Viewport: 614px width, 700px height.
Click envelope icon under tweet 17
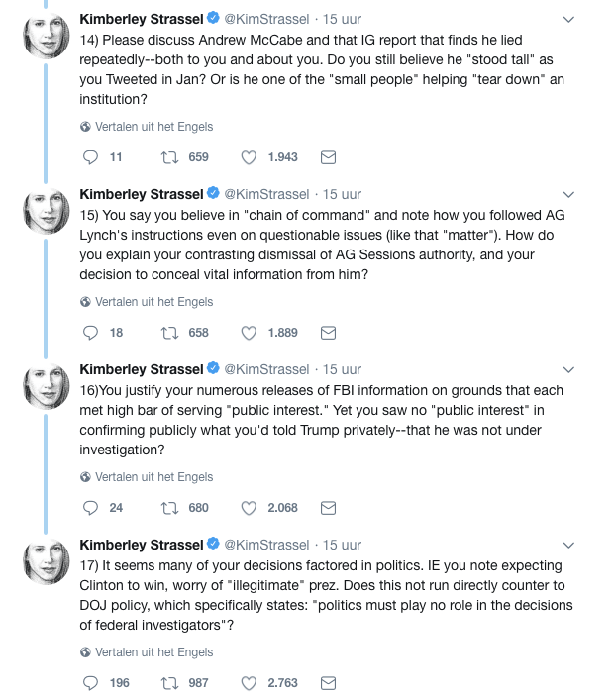[x=330, y=683]
